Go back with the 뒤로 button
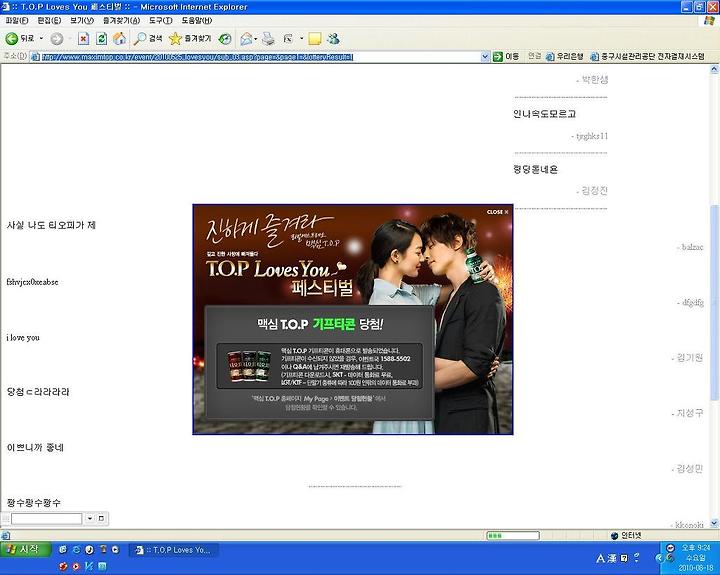Screen dimensions: 720x575 point(20,39)
